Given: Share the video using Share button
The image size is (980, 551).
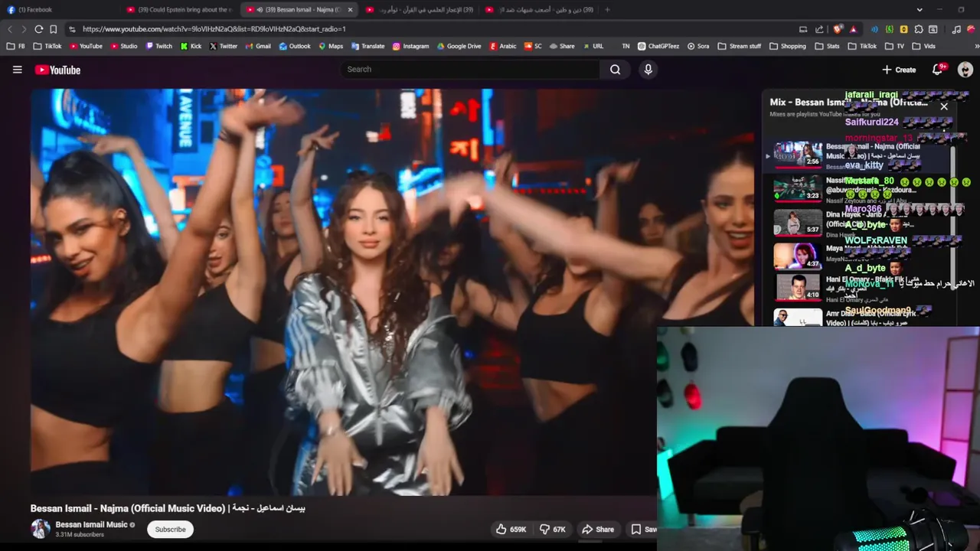Looking at the screenshot, I should 597,529.
